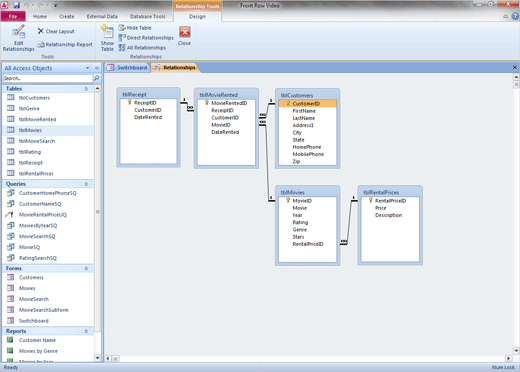Switch to the Switchboard document tab
The width and height of the screenshot is (520, 372).
(x=127, y=68)
